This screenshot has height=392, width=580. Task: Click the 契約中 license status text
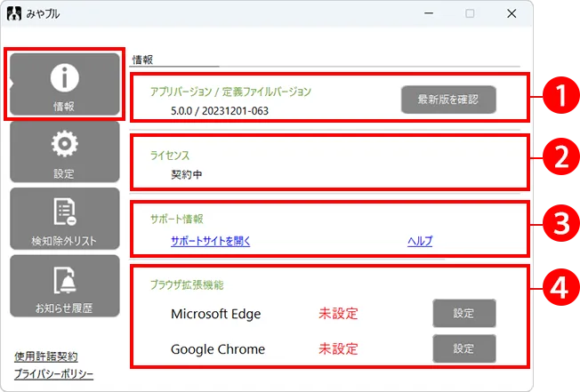[x=187, y=174]
